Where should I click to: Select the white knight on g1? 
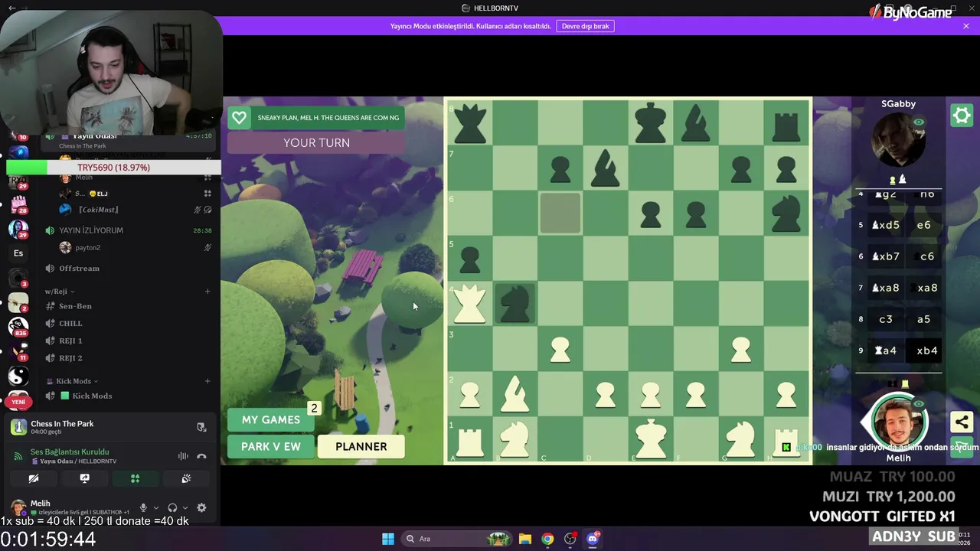click(740, 439)
